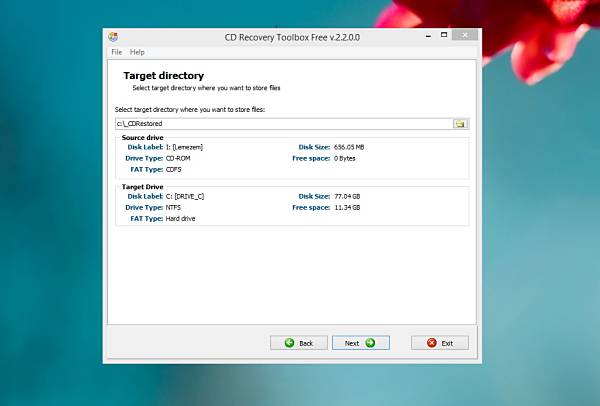Click the Source drive group label
This screenshot has width=600, height=406.
pos(142,137)
